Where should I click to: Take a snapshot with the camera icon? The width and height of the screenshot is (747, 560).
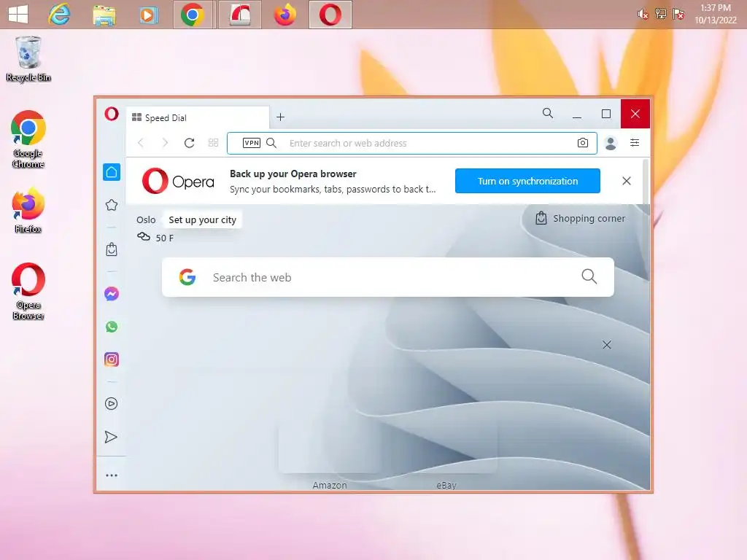[x=583, y=143]
